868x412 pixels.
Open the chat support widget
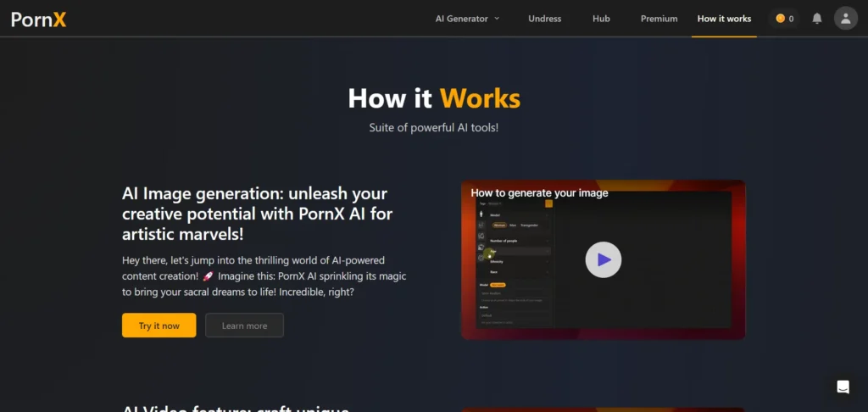843,387
